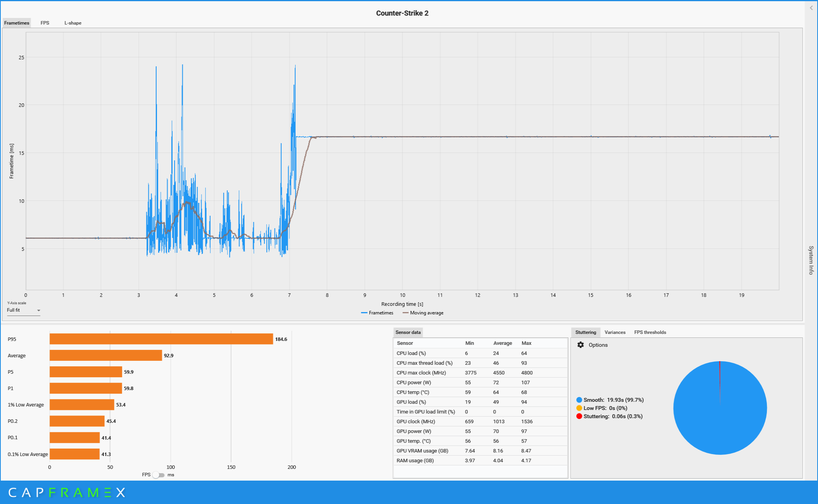Switch to the L-shape tab
818x504 pixels.
tap(73, 23)
